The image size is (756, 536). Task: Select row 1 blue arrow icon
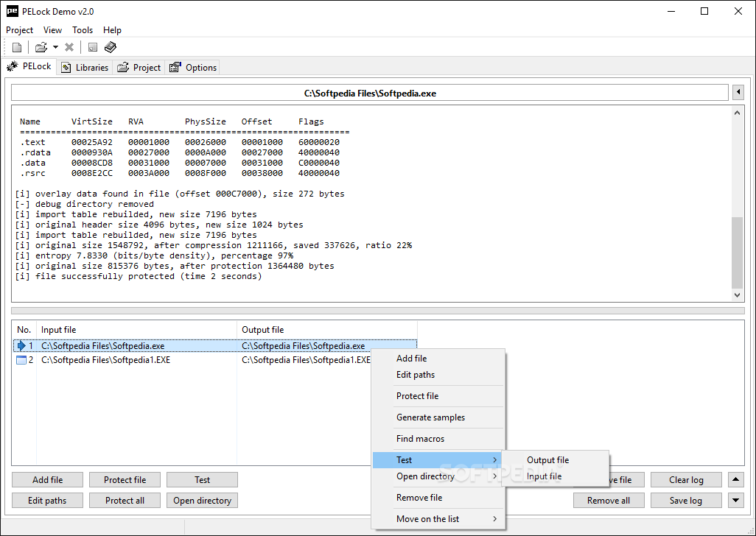(21, 346)
